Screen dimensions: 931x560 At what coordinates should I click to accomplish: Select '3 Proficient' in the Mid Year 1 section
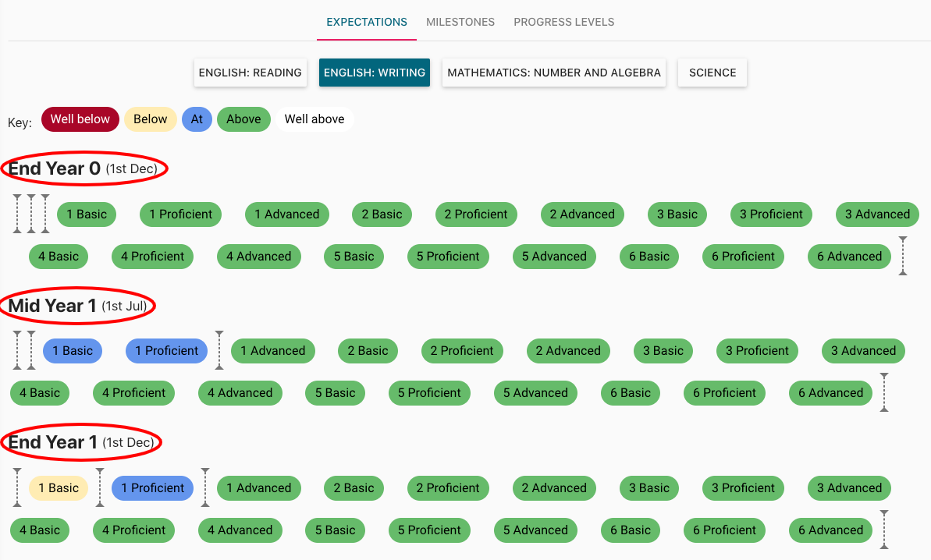click(x=756, y=350)
